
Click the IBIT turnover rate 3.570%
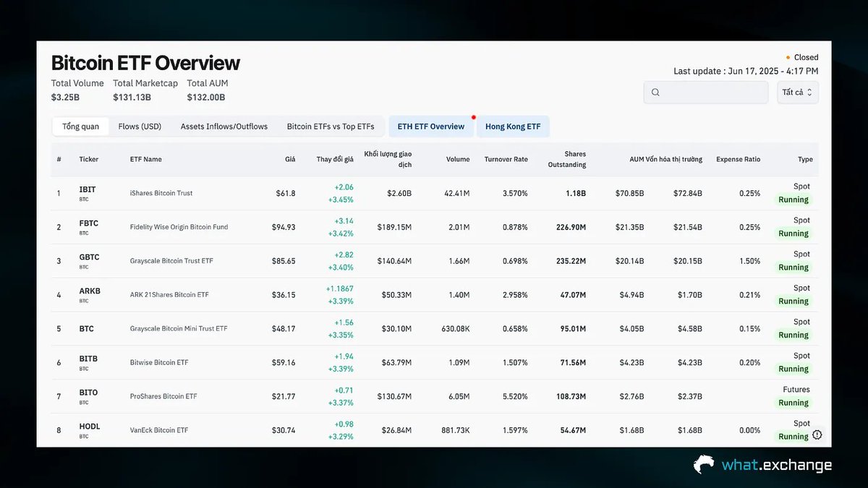pyautogui.click(x=515, y=193)
